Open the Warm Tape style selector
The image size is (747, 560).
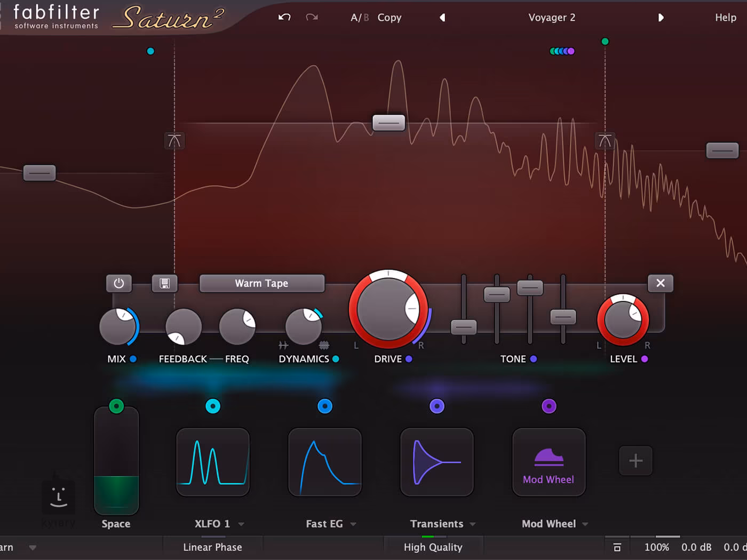[x=262, y=283]
